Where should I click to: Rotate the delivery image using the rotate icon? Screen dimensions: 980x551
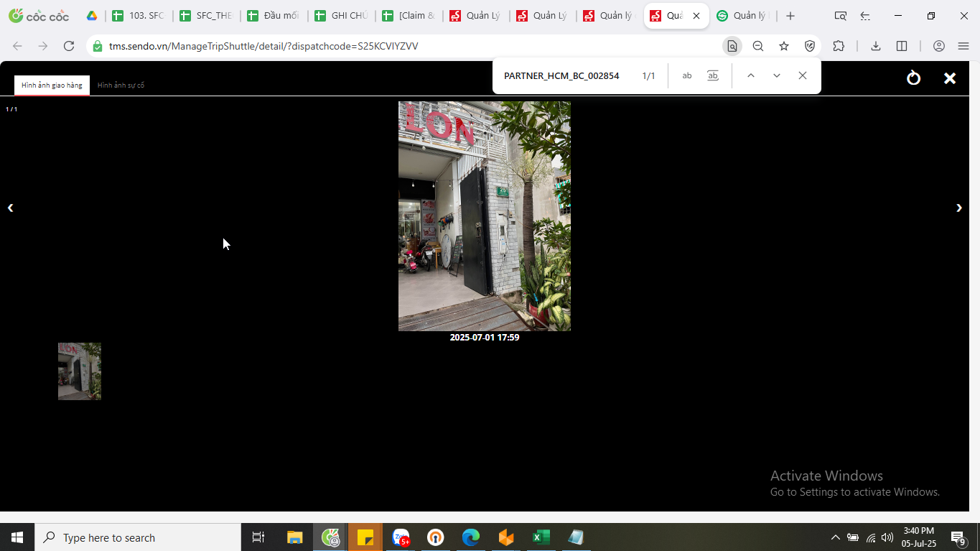913,78
